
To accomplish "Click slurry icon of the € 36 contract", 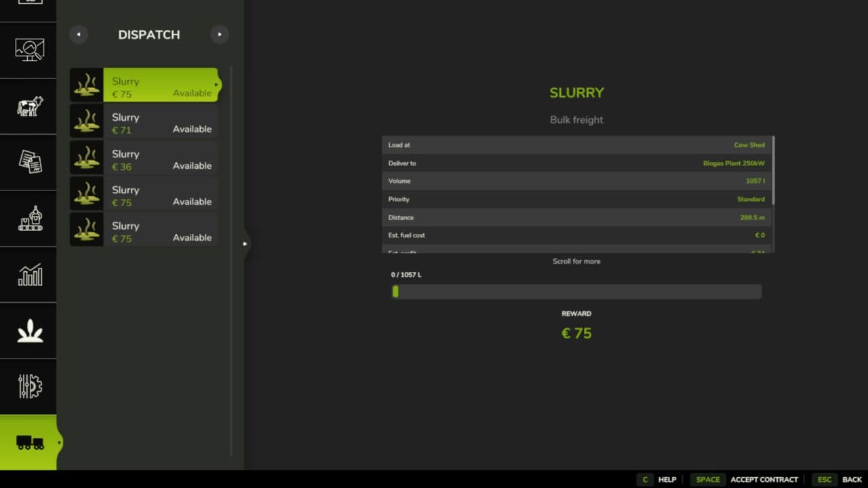I will point(87,157).
